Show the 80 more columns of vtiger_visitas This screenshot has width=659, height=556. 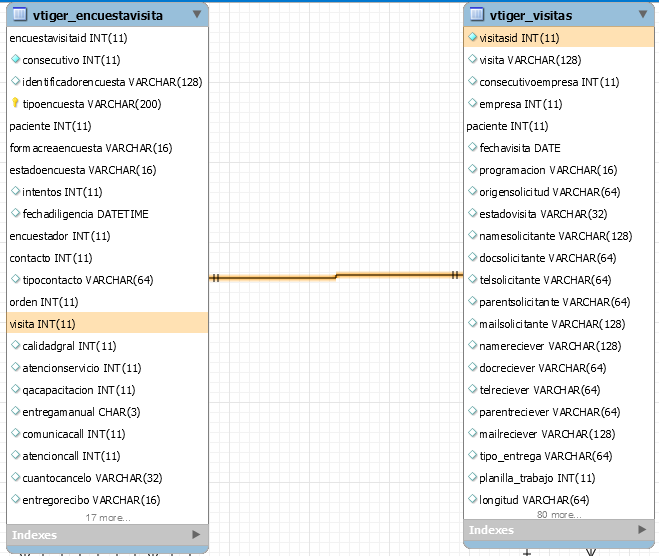559,514
